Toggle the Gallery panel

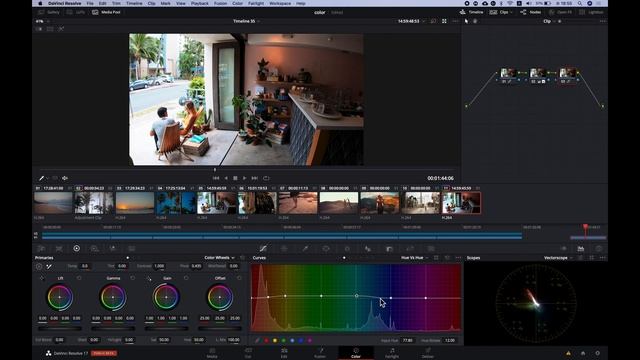click(49, 12)
